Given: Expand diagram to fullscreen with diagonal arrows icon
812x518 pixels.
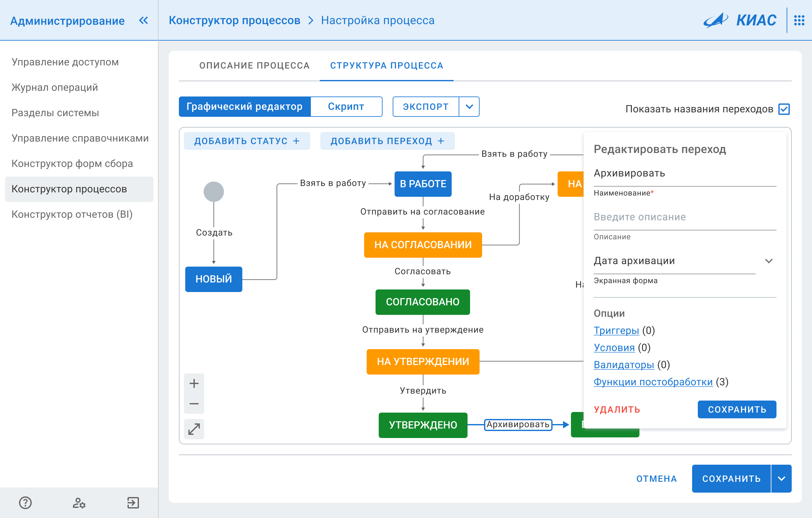Looking at the screenshot, I should pos(194,429).
